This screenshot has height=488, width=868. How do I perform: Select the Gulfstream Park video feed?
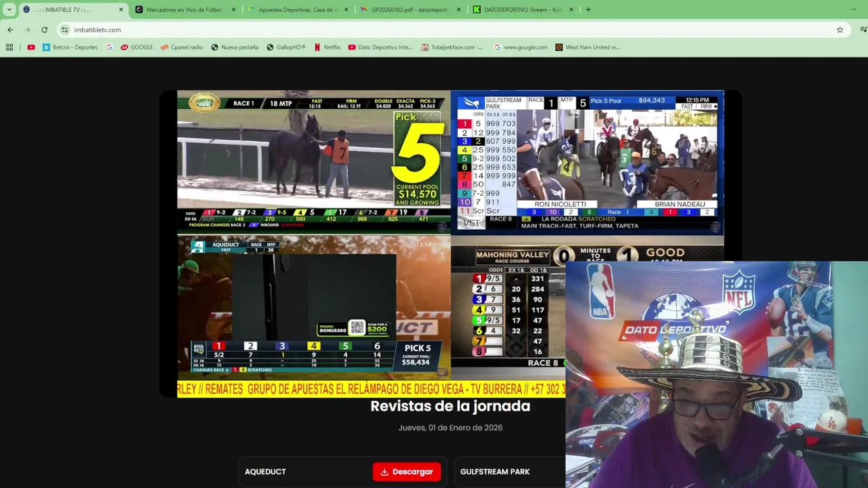[587, 163]
